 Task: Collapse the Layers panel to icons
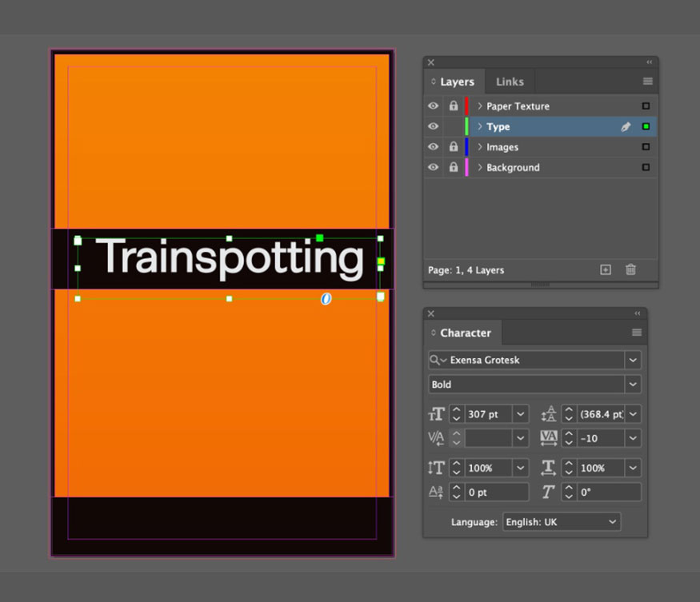point(649,62)
